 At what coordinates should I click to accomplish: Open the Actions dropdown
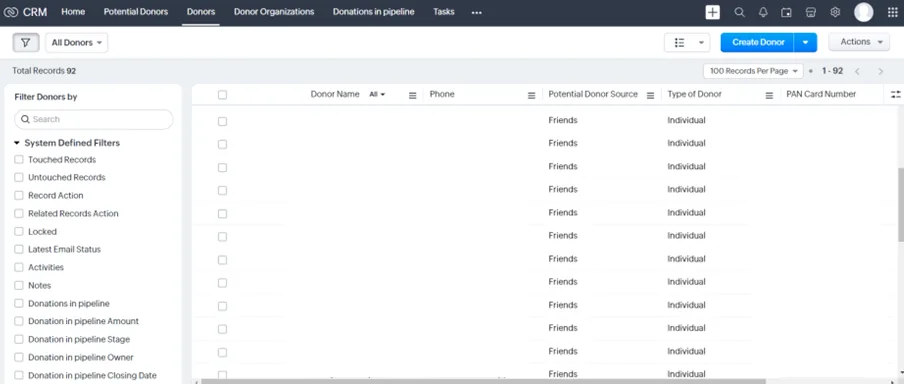[x=859, y=42]
